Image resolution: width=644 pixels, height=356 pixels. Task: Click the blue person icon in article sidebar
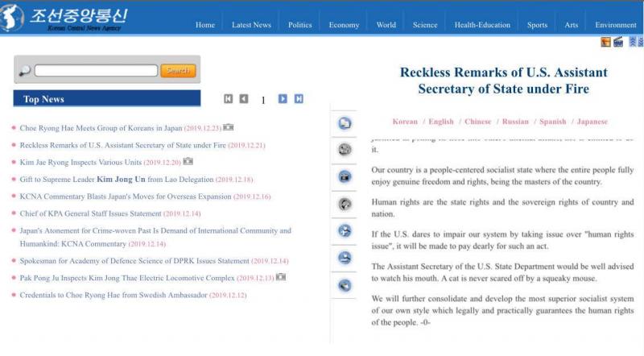point(345,259)
